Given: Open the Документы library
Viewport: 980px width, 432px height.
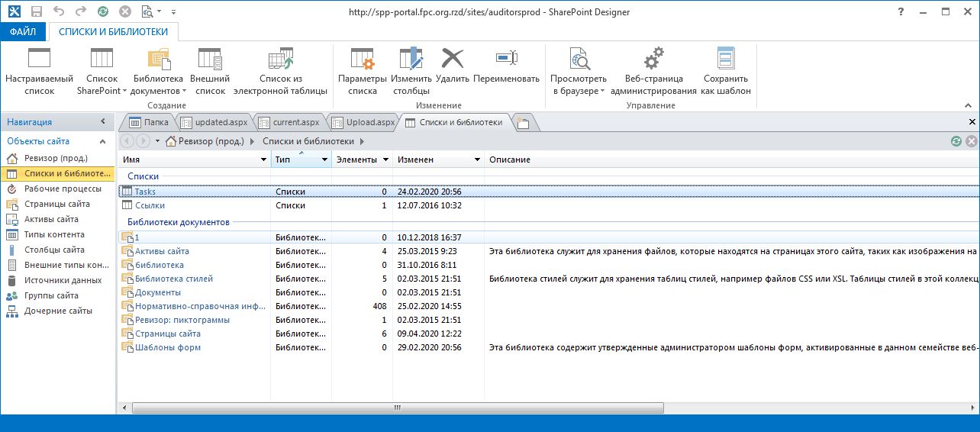Looking at the screenshot, I should click(x=158, y=292).
